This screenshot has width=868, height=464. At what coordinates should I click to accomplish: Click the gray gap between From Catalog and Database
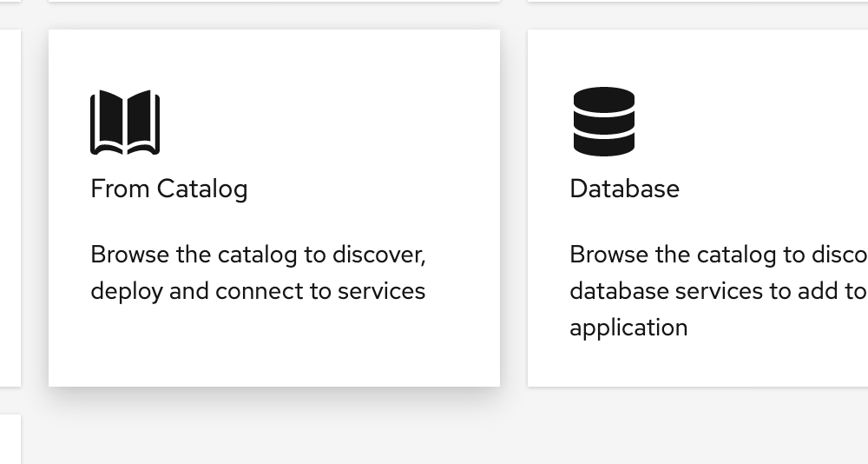[514, 208]
